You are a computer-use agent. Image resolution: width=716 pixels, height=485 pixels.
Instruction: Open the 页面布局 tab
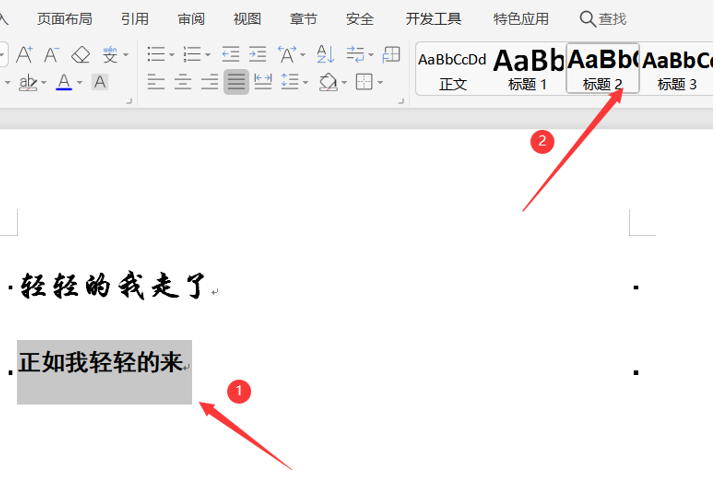click(x=64, y=19)
